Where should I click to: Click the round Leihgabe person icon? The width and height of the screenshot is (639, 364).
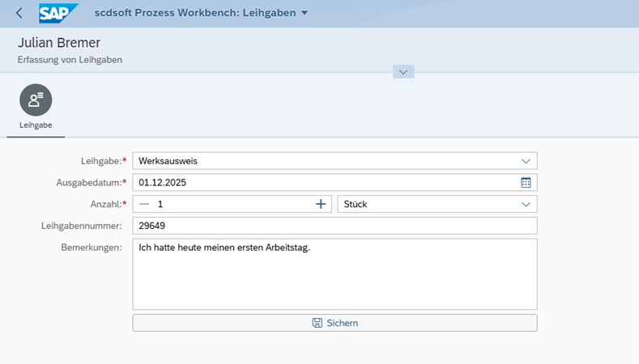36,99
